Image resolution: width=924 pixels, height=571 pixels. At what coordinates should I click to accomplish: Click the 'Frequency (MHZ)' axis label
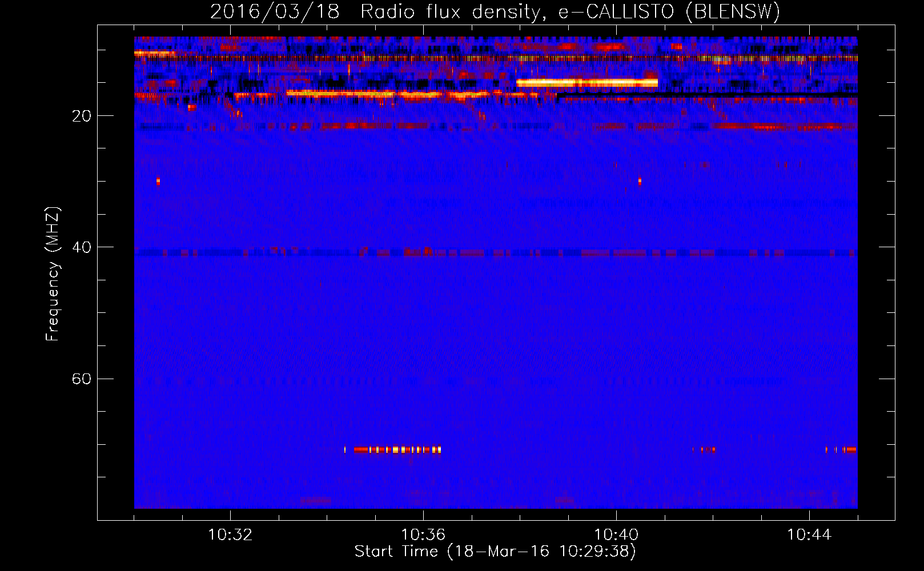click(53, 274)
